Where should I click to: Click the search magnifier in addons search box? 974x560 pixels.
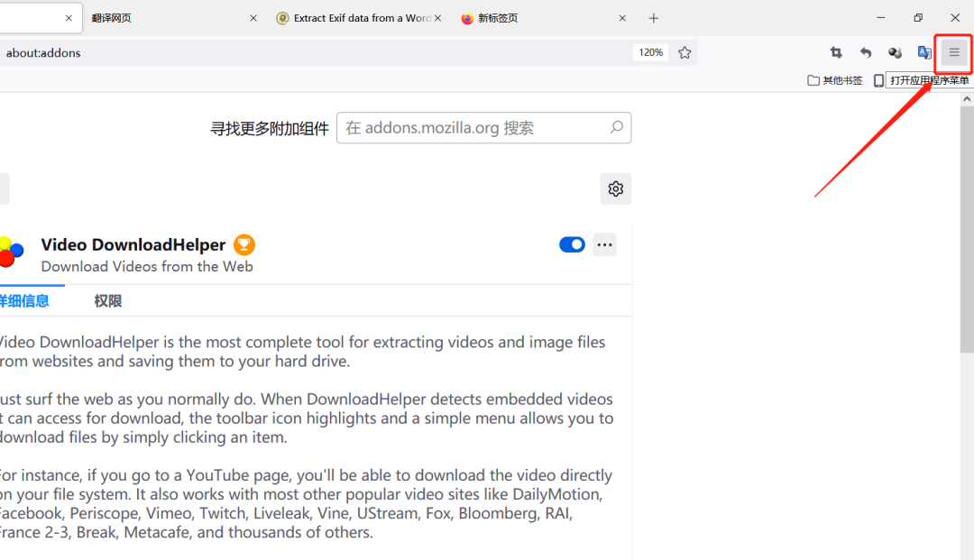[x=616, y=127]
